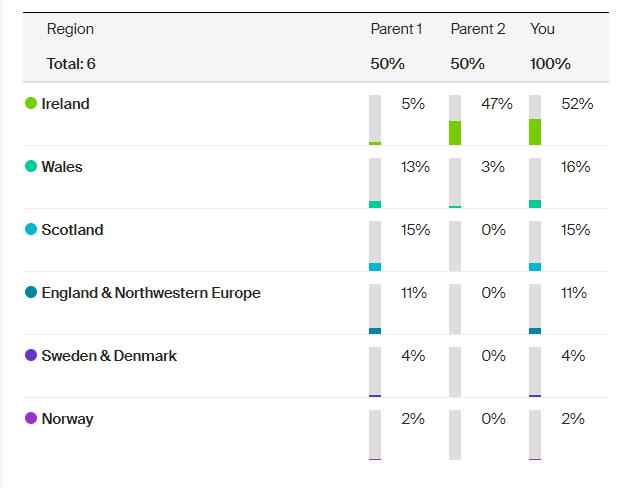Click the Parent 1 column header
The width and height of the screenshot is (619, 488).
(x=396, y=29)
